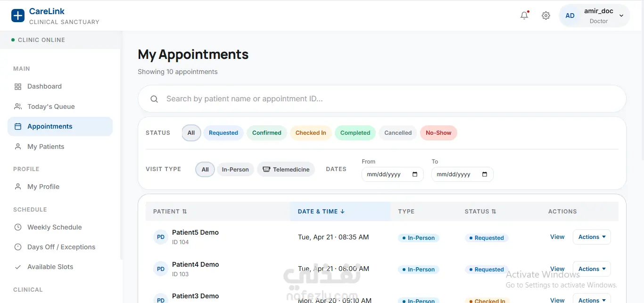Click the PD avatar for Patient5 Demo

(161, 237)
